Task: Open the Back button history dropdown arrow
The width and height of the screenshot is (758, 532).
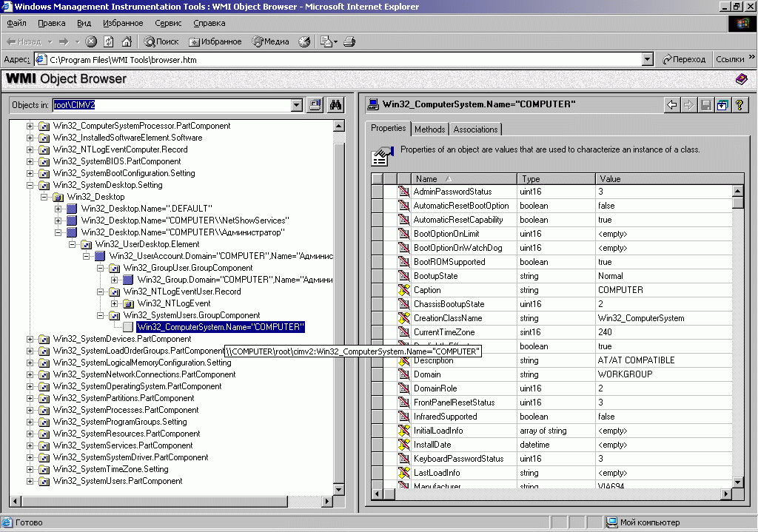Action: (x=50, y=41)
